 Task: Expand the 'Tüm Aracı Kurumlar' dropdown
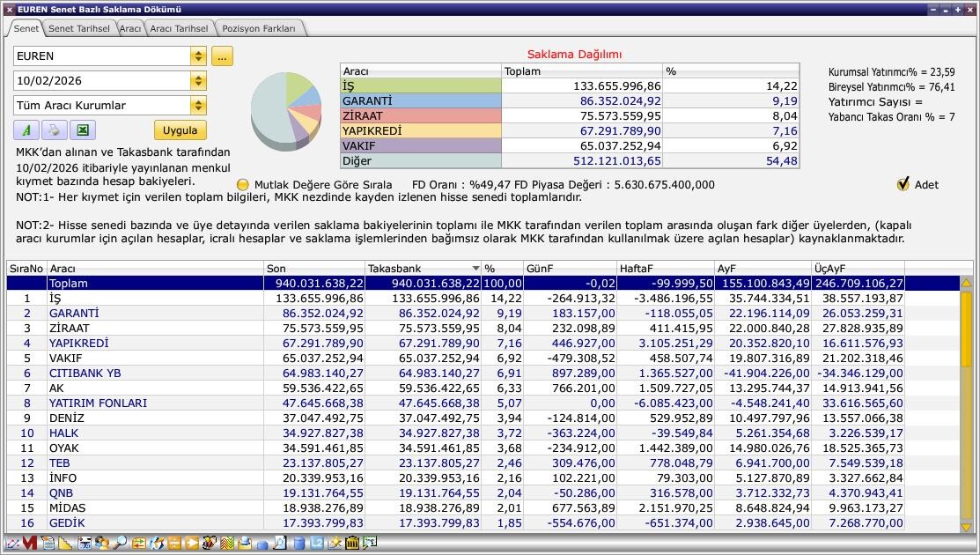coord(198,106)
